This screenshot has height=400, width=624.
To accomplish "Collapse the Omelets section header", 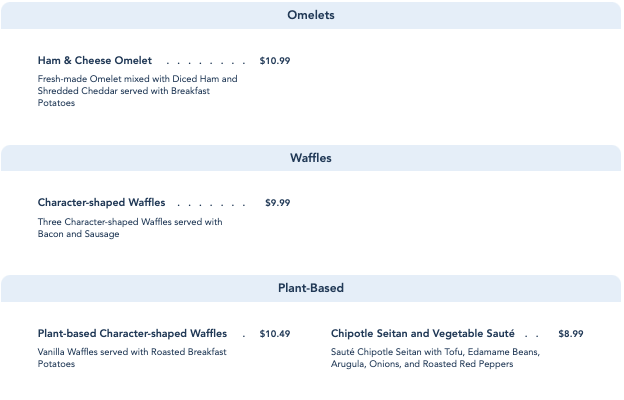I will click(x=311, y=15).
